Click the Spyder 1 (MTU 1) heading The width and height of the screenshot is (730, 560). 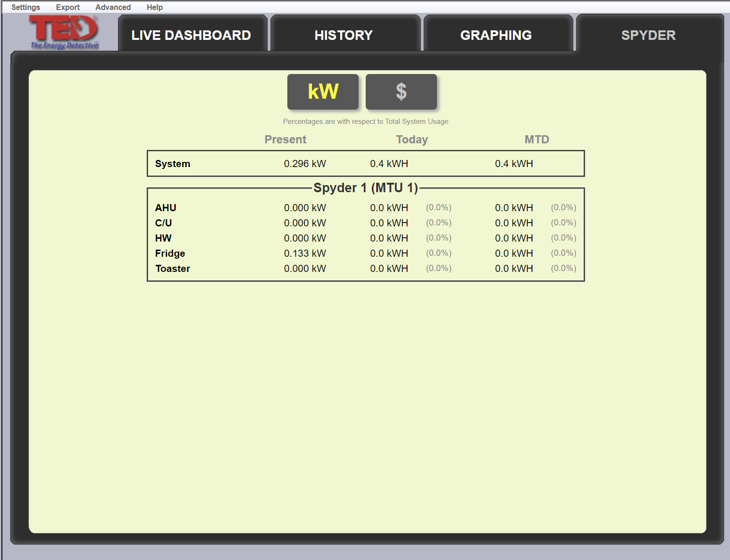coord(366,188)
